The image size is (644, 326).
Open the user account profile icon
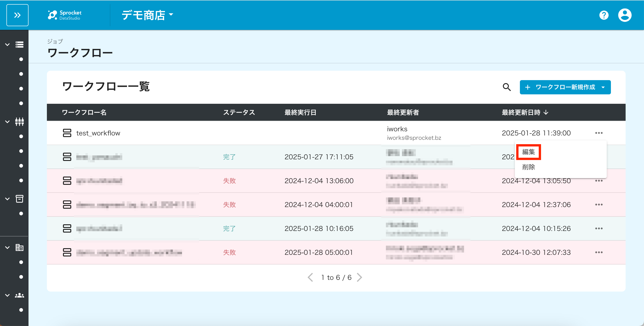coord(625,15)
